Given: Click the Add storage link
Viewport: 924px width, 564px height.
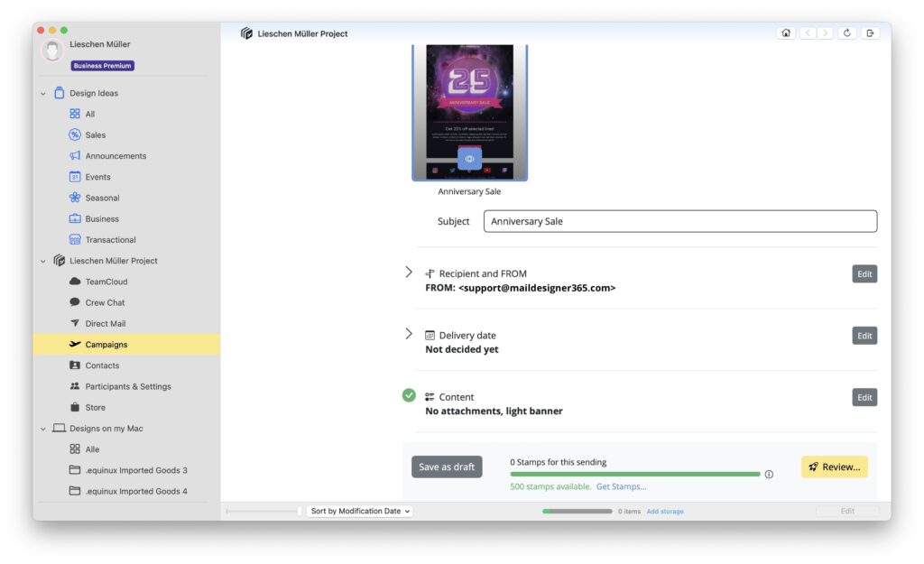Looking at the screenshot, I should (665, 512).
